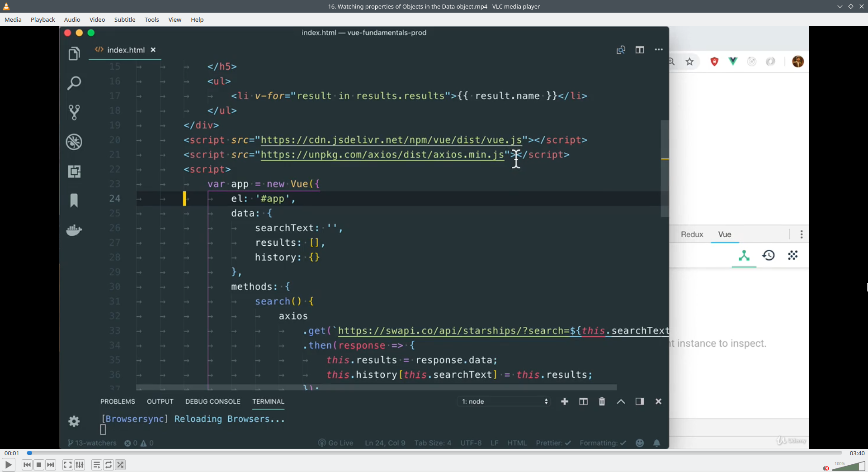Open the Debug view icon

(x=74, y=142)
